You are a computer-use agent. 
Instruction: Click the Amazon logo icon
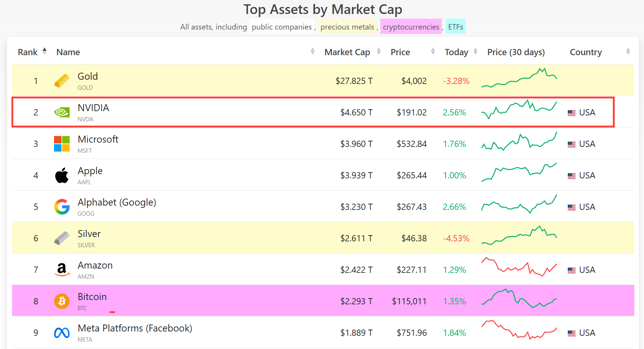[x=62, y=270]
